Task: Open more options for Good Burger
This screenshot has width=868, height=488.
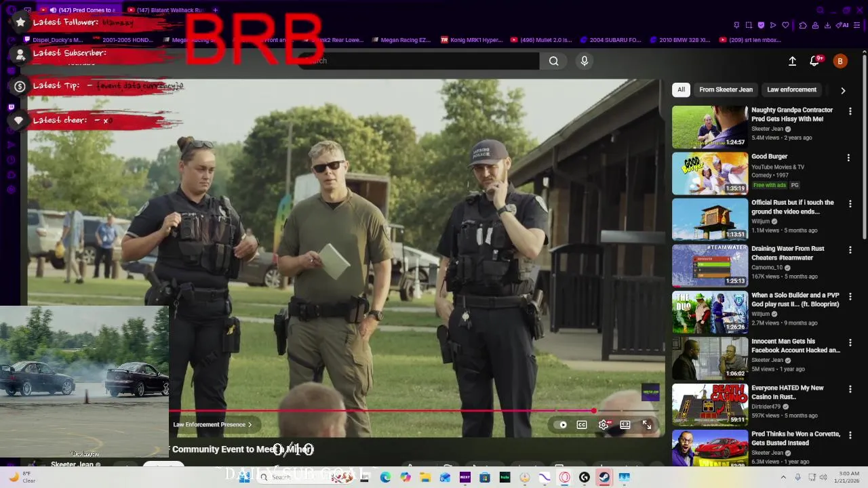Action: [x=848, y=158]
